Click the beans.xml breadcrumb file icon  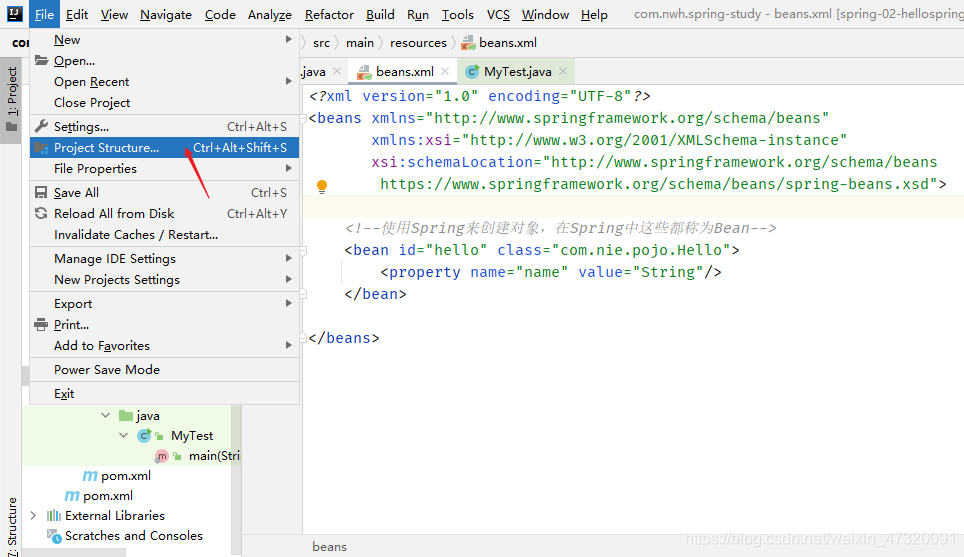pos(468,42)
